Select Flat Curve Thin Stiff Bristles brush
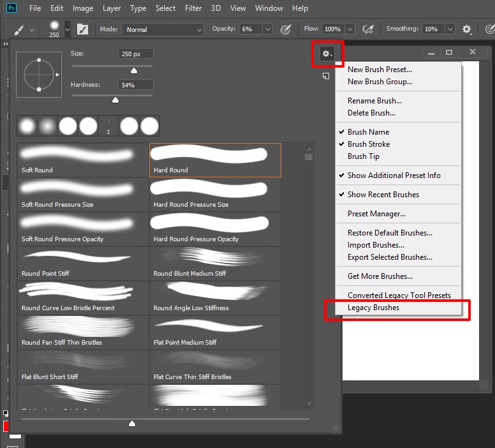This screenshot has width=495, height=448. pyautogui.click(x=216, y=367)
